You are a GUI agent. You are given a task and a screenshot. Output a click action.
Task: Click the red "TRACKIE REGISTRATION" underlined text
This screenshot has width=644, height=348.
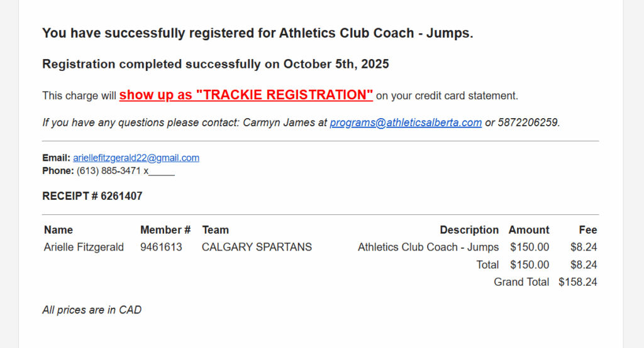click(246, 95)
